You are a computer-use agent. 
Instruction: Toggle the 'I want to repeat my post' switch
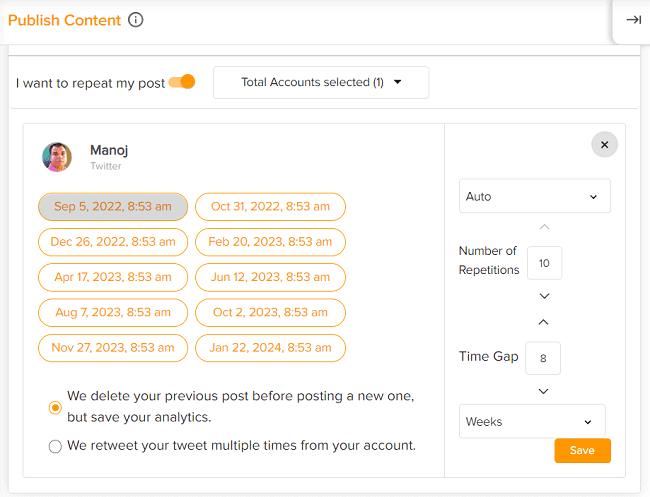[182, 82]
